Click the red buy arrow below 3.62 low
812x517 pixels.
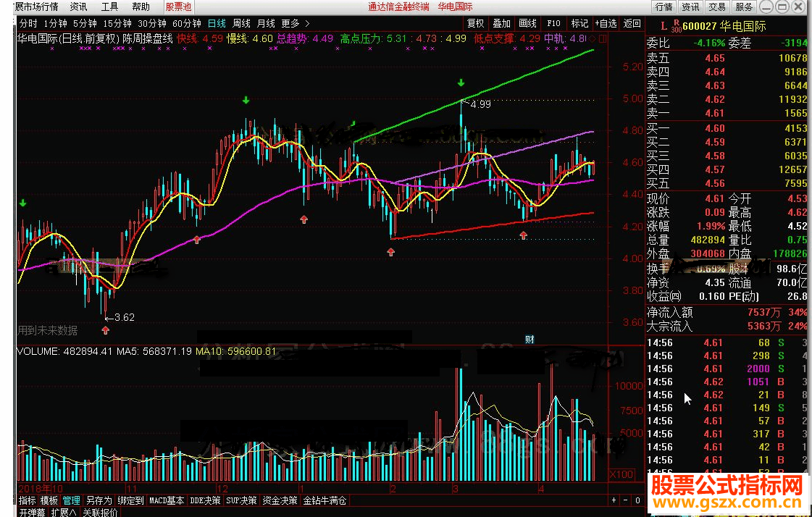(106, 330)
